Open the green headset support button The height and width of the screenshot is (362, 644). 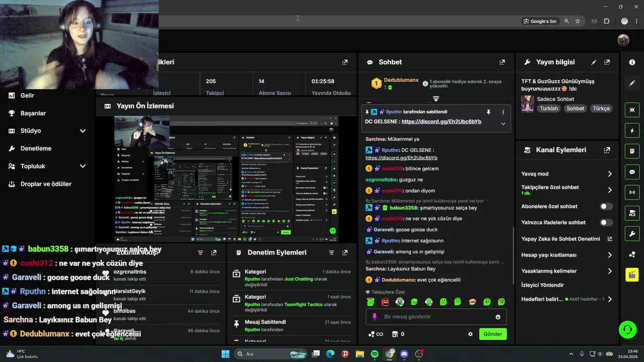[x=627, y=330]
